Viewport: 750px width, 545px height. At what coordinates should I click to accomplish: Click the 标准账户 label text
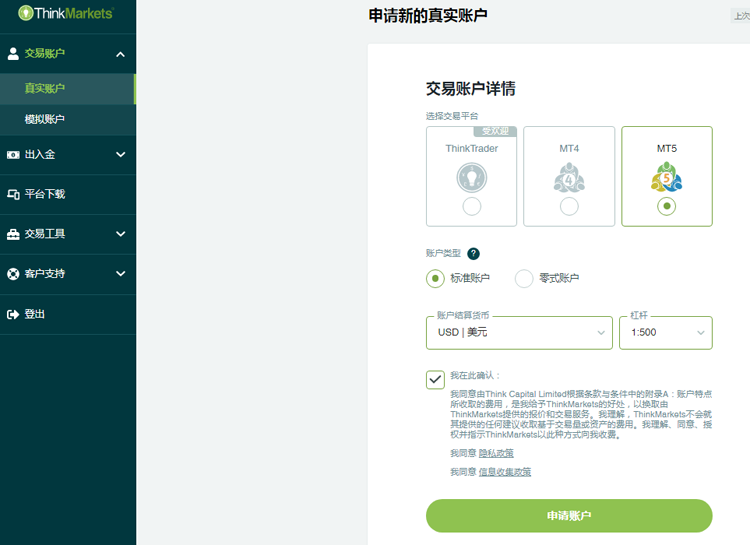470,278
